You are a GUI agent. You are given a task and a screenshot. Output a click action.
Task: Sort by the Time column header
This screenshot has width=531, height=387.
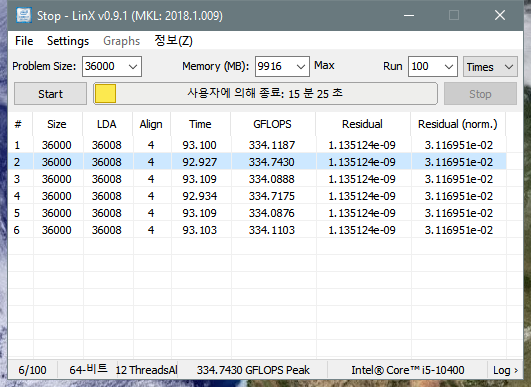pos(200,124)
